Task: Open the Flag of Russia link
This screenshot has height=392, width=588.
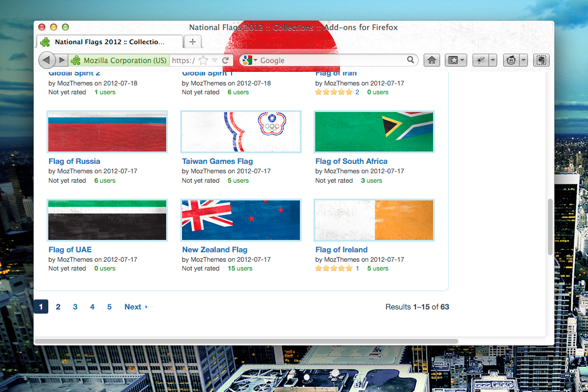Action: (74, 162)
